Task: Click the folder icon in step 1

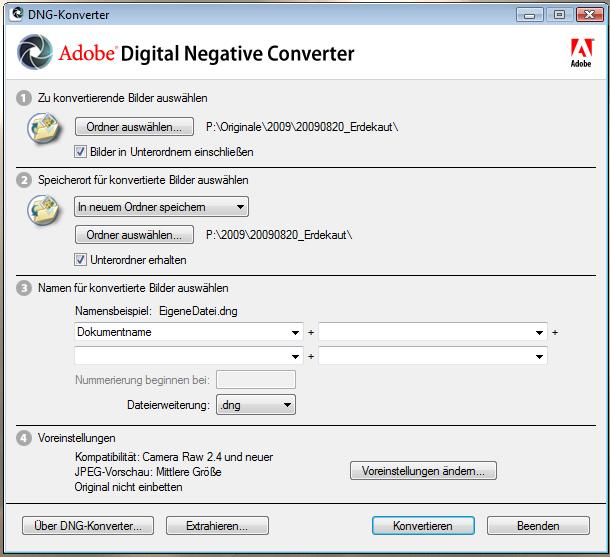Action: (44, 128)
